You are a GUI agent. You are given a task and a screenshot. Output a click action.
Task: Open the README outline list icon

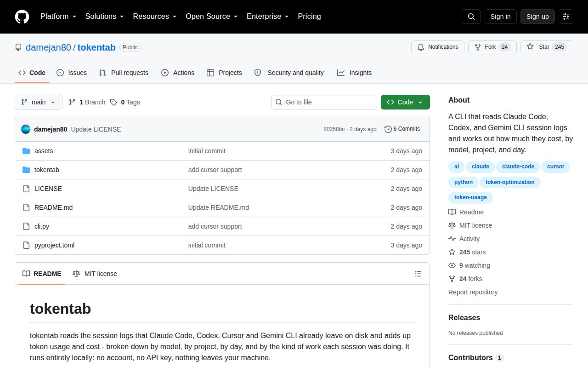pyautogui.click(x=418, y=274)
